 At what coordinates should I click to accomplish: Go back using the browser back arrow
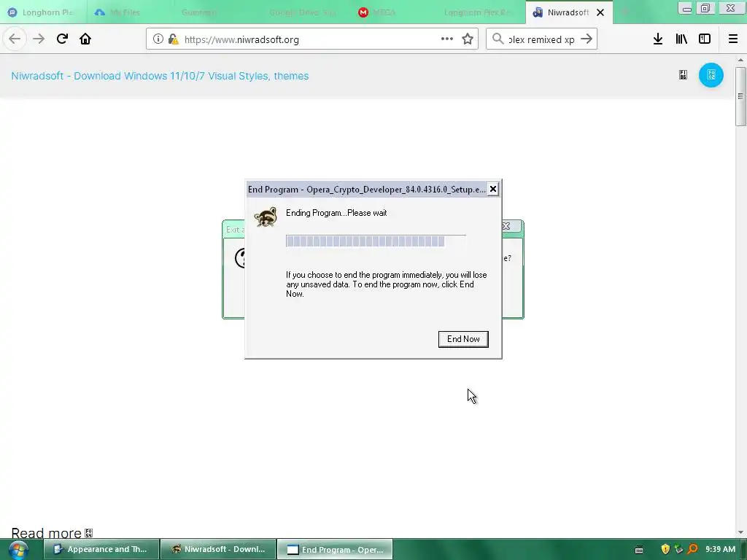tap(15, 39)
